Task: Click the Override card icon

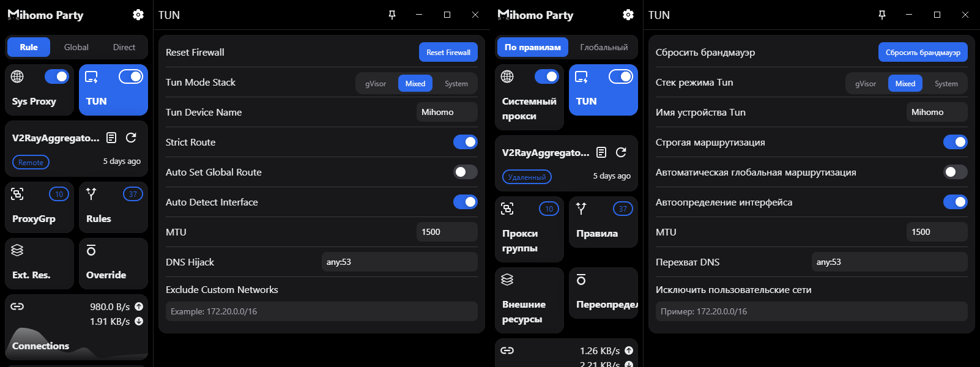Action: [x=91, y=250]
